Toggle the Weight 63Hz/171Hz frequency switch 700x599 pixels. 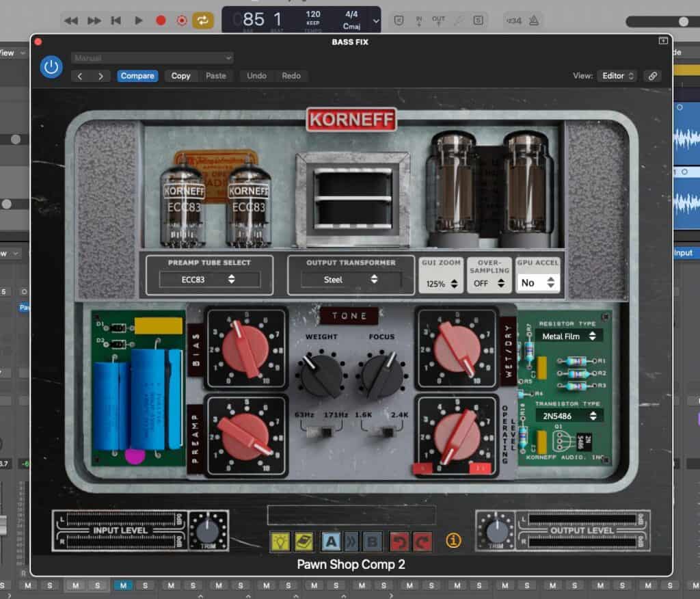point(321,432)
